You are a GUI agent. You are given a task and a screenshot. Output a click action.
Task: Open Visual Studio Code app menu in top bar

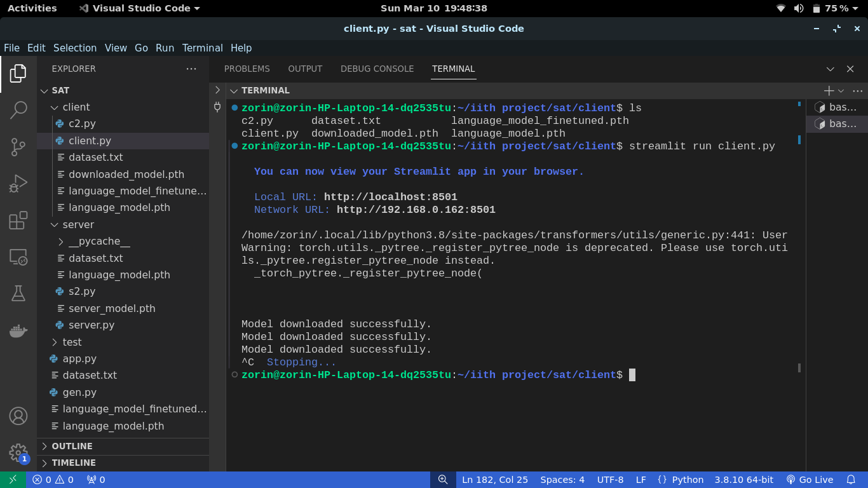click(139, 8)
